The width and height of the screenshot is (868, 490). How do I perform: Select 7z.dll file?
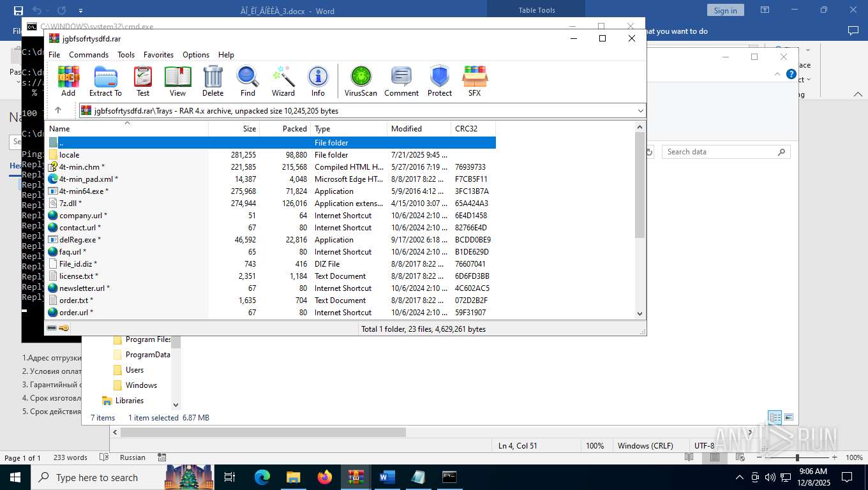click(x=271, y=204)
